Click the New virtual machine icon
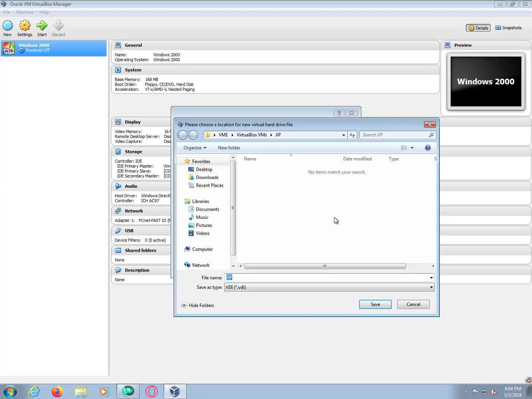 point(8,26)
